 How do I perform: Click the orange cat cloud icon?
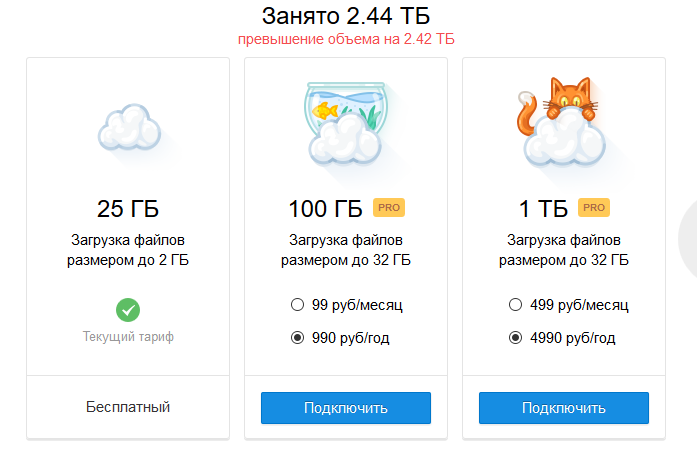pyautogui.click(x=561, y=124)
